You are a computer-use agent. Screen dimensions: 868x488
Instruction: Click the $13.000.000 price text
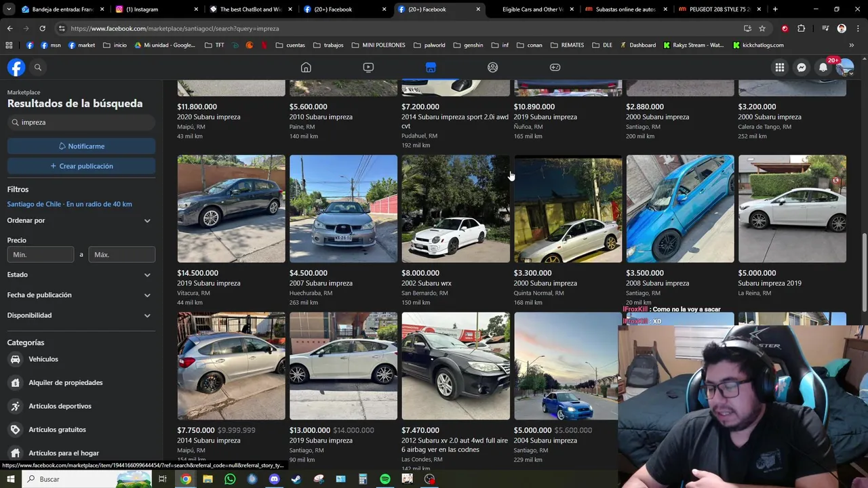310,430
